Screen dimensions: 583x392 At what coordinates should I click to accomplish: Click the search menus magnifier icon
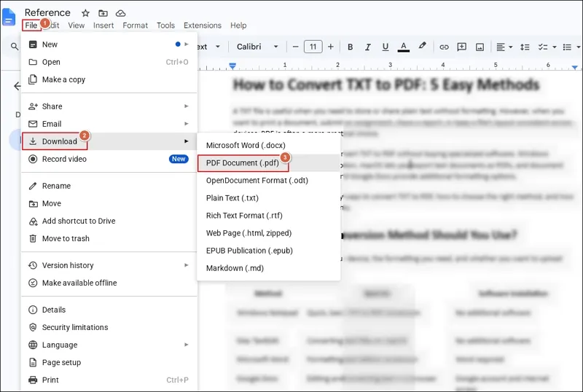[x=14, y=47]
